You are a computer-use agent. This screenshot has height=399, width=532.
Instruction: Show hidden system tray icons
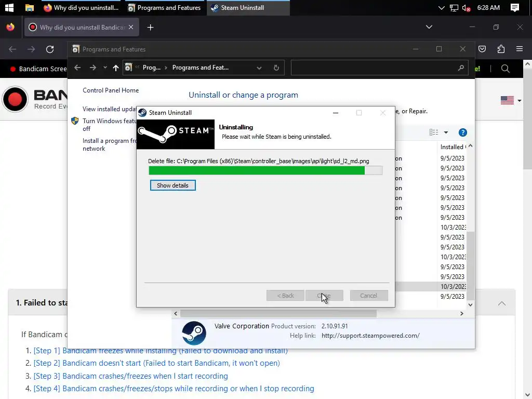coord(442,7)
